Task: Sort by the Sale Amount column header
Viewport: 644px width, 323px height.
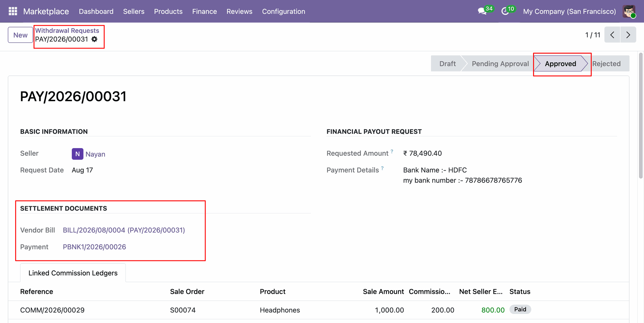Action: coord(383,292)
